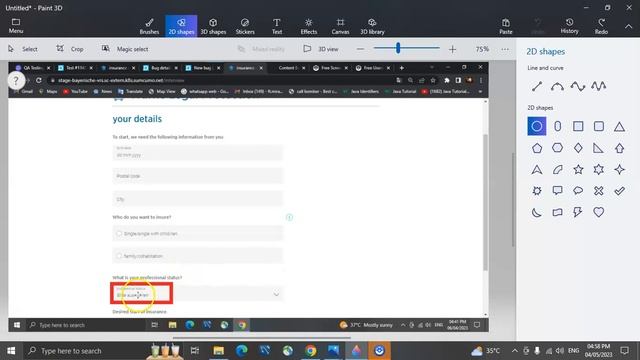Click the canvas horizontal scrollbar
Screen dimensions: 640x360
[261, 338]
